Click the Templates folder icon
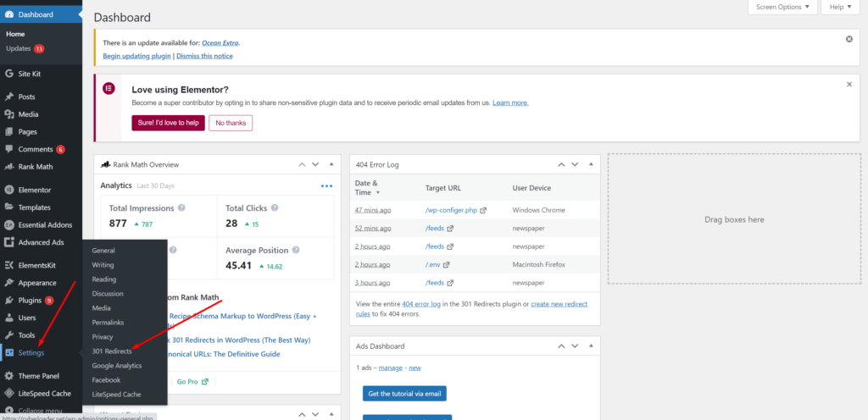This screenshot has height=420, width=868. (8, 207)
